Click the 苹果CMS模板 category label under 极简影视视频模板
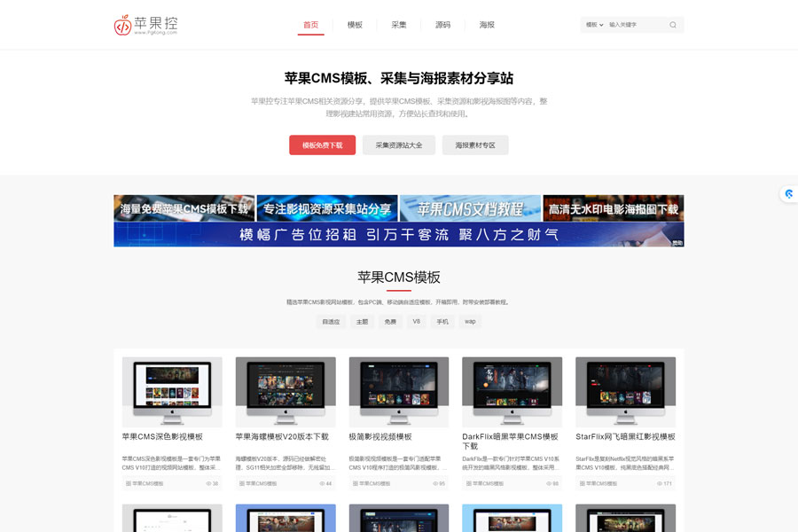Image resolution: width=798 pixels, height=532 pixels. pyautogui.click(x=374, y=483)
